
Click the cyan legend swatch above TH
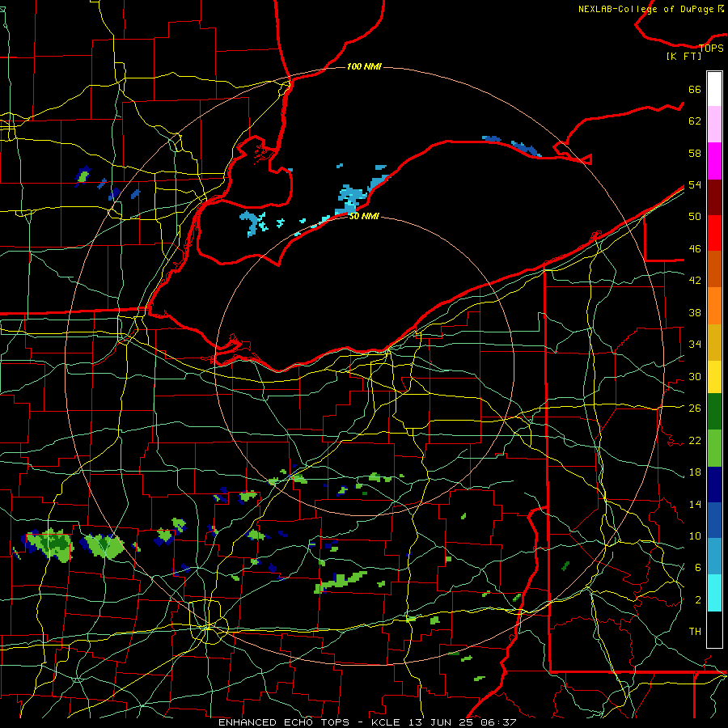pos(714,593)
